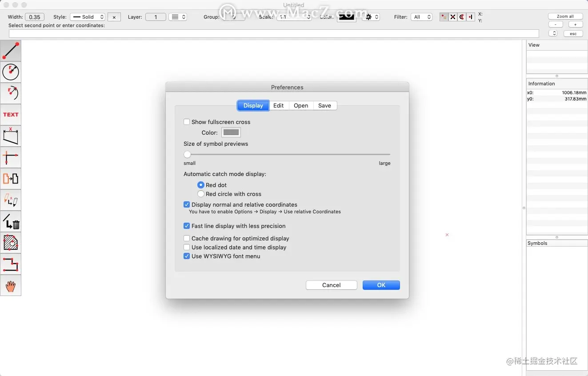Select the Polyline tool

pyautogui.click(x=11, y=264)
